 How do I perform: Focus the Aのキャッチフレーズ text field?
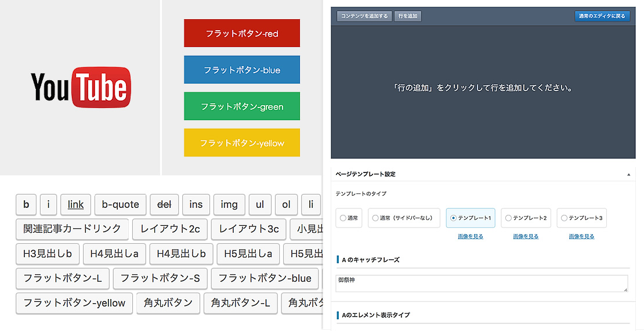pyautogui.click(x=482, y=283)
